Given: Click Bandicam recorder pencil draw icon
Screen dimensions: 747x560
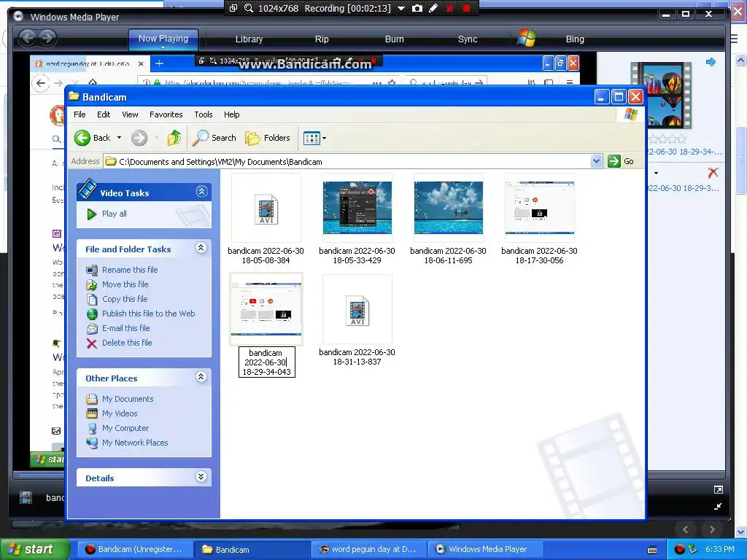Looking at the screenshot, I should pyautogui.click(x=433, y=8).
